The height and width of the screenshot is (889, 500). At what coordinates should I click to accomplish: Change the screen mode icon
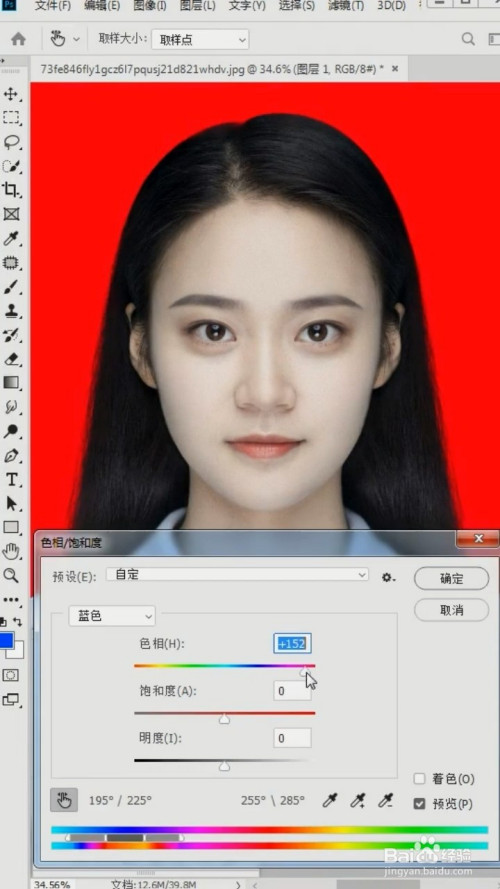(x=11, y=700)
